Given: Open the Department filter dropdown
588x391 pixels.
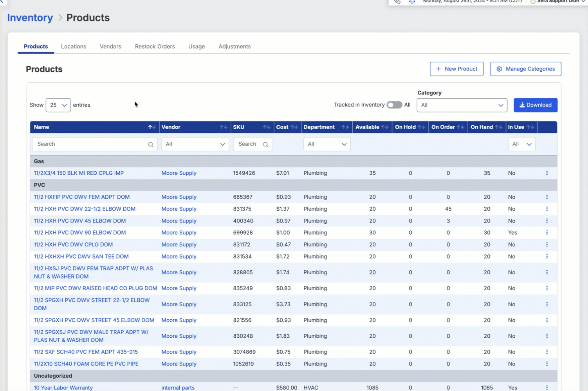Looking at the screenshot, I should [x=326, y=144].
